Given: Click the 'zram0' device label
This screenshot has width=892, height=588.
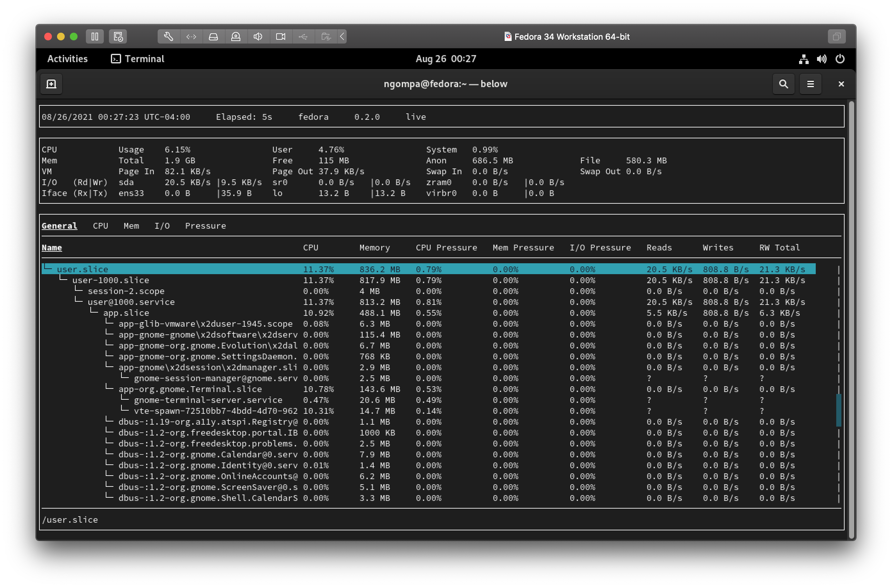Looking at the screenshot, I should tap(439, 182).
